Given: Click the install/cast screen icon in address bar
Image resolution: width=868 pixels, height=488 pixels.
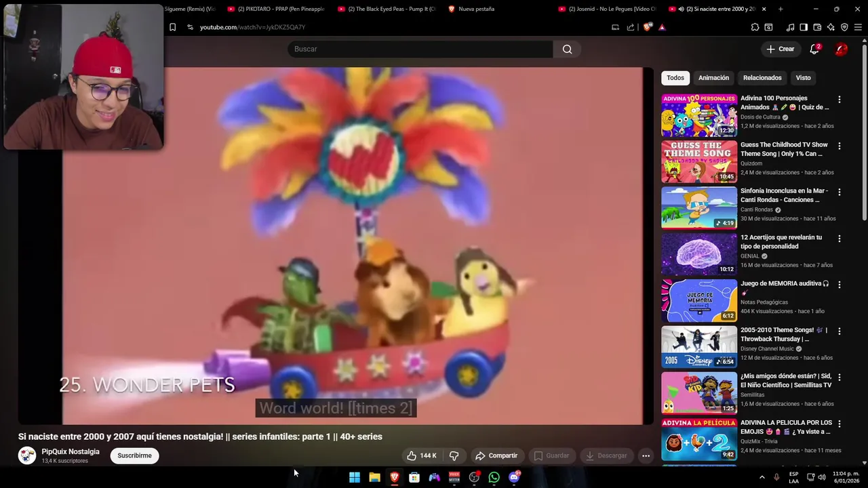Looking at the screenshot, I should tap(615, 27).
